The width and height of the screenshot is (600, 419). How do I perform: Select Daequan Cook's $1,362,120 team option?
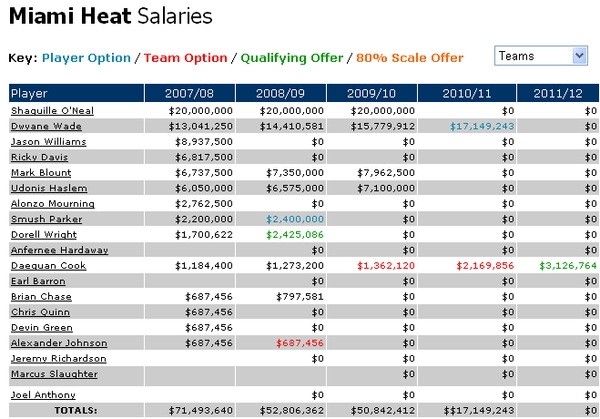[386, 266]
